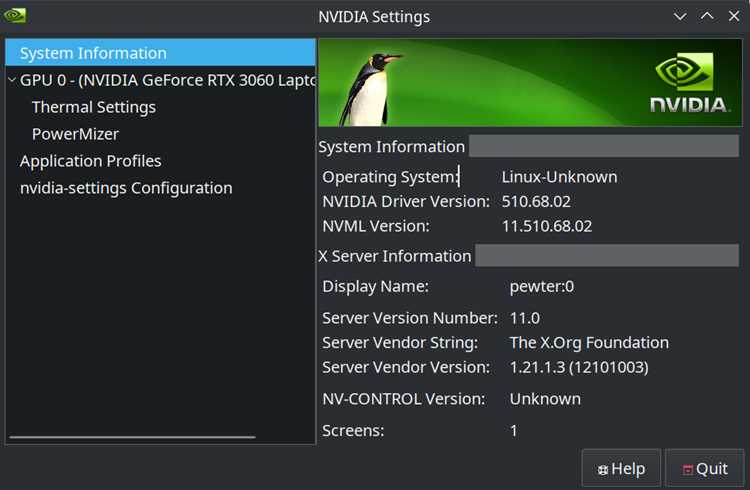The height and width of the screenshot is (490, 750).
Task: Close the NVIDIA Settings window
Action: pos(734,16)
